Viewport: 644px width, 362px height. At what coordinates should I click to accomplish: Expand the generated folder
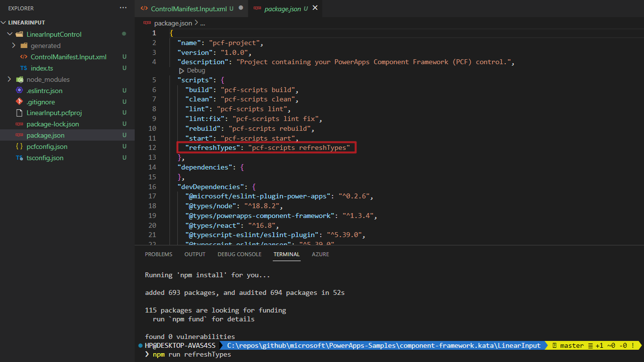click(14, 46)
